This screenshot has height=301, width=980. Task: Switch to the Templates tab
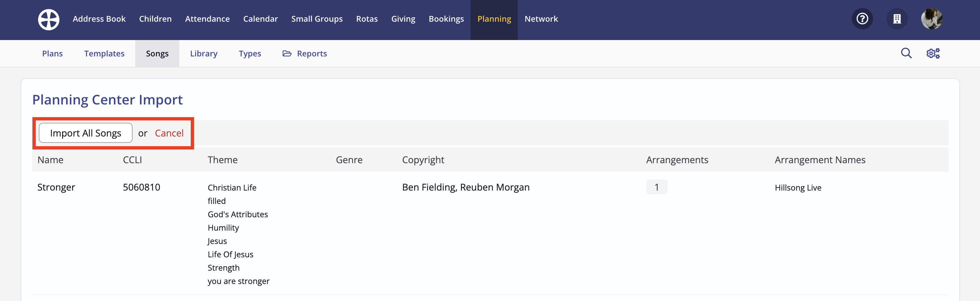point(104,54)
